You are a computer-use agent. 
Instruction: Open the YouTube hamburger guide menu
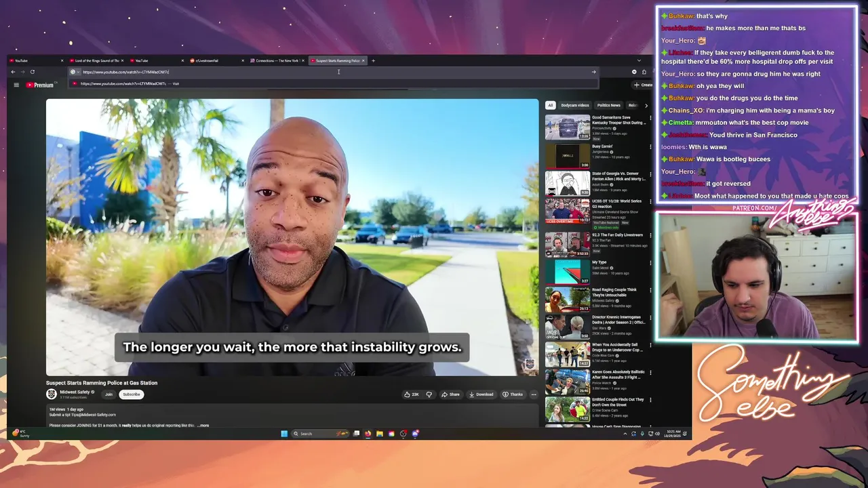coord(16,85)
